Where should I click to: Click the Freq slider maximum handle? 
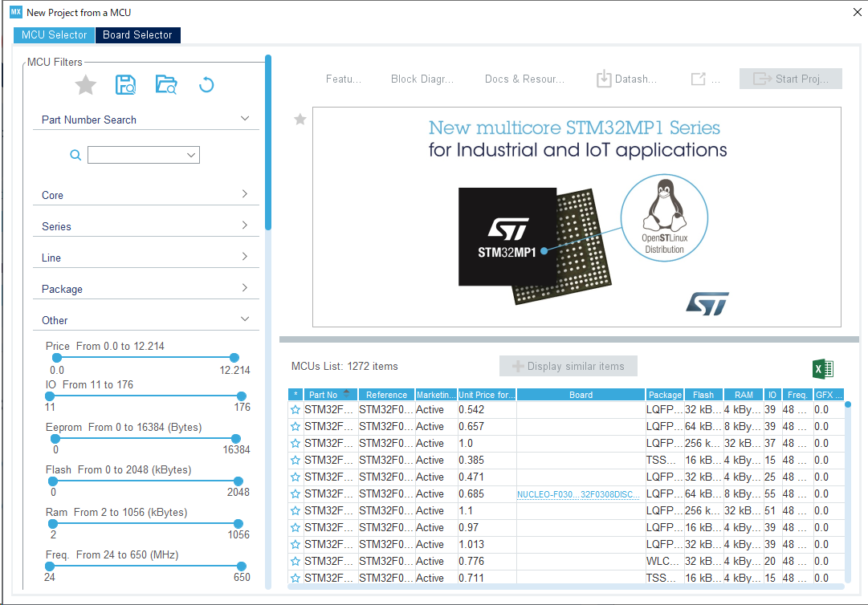[x=242, y=566]
